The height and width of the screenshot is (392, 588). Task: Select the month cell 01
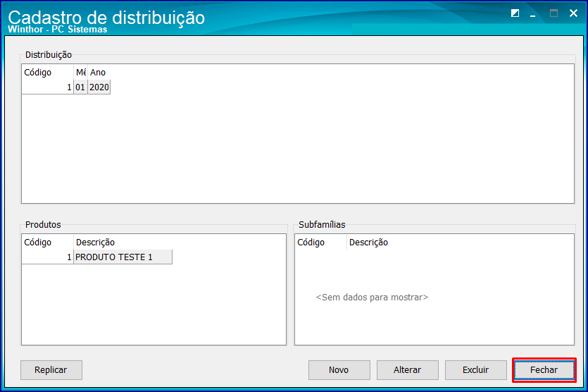pyautogui.click(x=80, y=87)
